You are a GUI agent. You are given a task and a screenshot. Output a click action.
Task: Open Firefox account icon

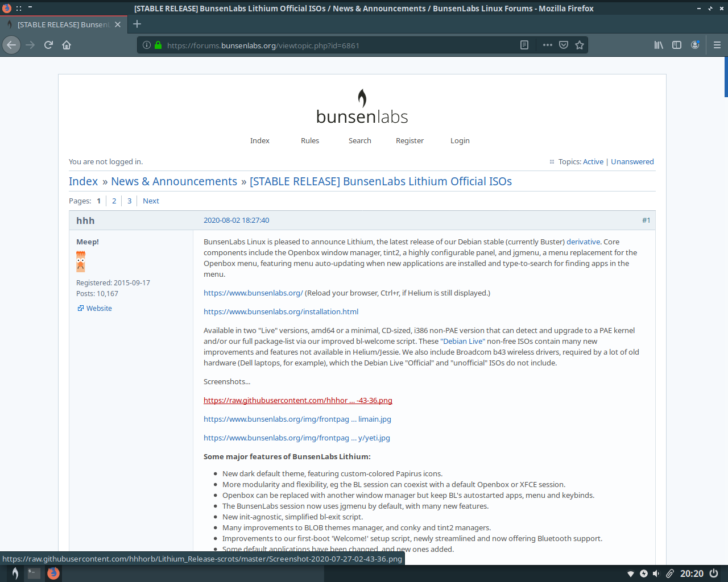[695, 45]
